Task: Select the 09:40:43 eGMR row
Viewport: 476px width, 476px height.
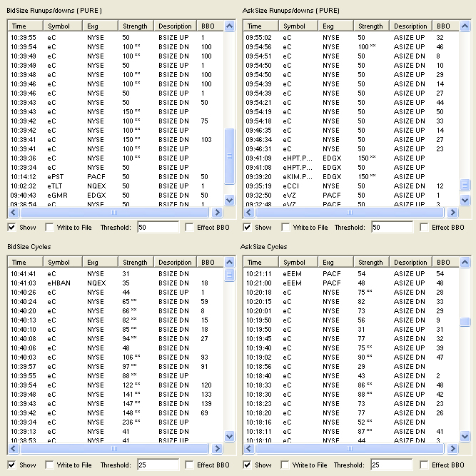Action: (x=116, y=196)
